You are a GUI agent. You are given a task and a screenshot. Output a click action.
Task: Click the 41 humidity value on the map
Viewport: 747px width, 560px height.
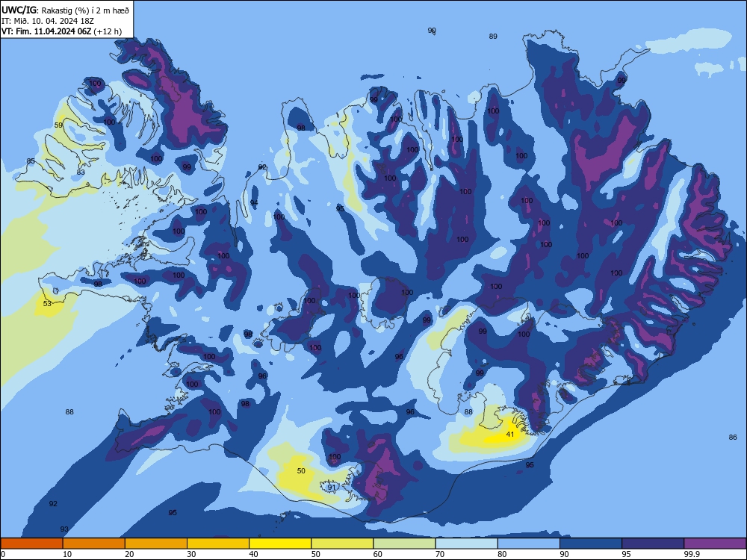pos(510,435)
